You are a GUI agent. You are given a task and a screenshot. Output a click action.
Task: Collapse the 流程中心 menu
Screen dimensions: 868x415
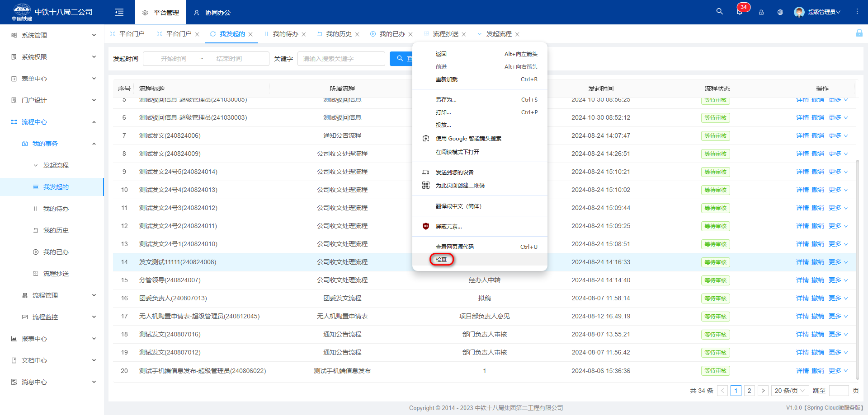pos(94,122)
